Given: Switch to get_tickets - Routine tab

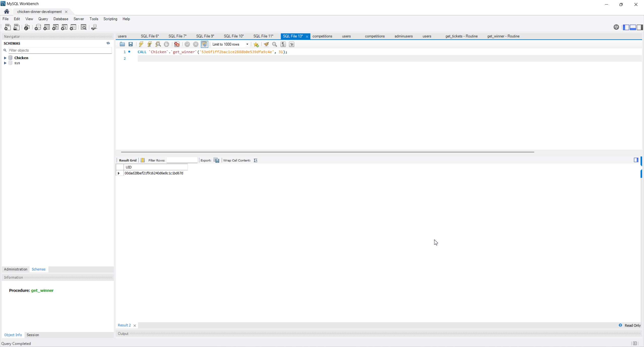Looking at the screenshot, I should tap(461, 36).
